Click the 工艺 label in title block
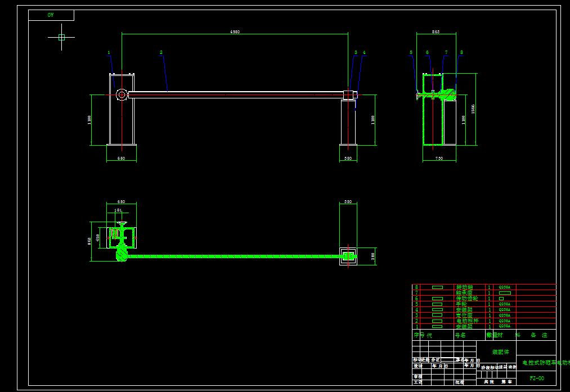The image size is (570, 392). (418, 382)
